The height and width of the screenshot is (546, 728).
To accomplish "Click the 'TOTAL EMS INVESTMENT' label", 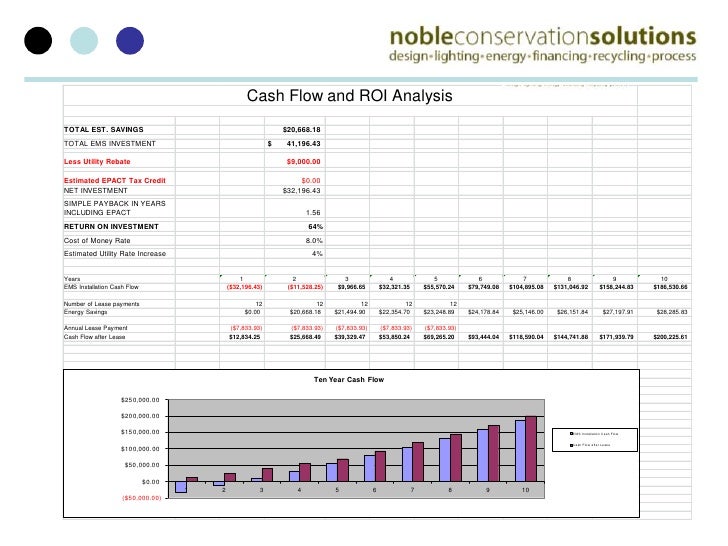I will pyautogui.click(x=110, y=143).
